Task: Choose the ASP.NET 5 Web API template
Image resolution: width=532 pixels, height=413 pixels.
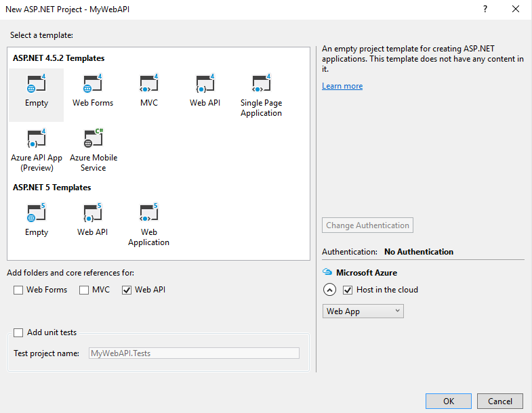Action: click(x=93, y=214)
